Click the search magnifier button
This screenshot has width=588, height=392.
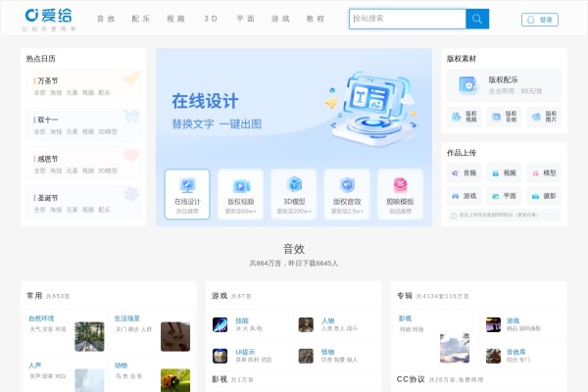tap(476, 19)
